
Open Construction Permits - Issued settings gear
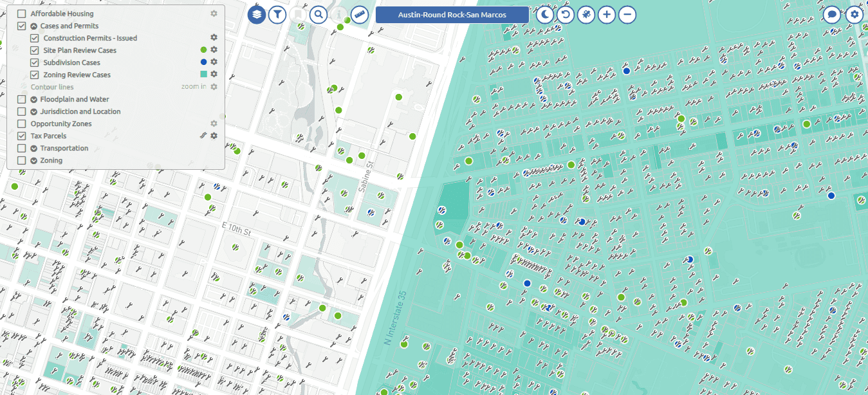[x=214, y=38]
